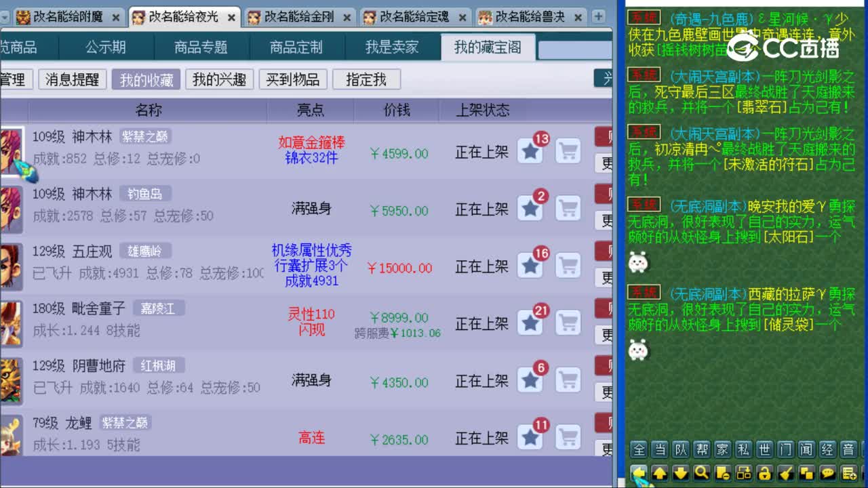Add ¥5950.00 神木林 item to cart
This screenshot has height=488, width=868.
tap(568, 209)
